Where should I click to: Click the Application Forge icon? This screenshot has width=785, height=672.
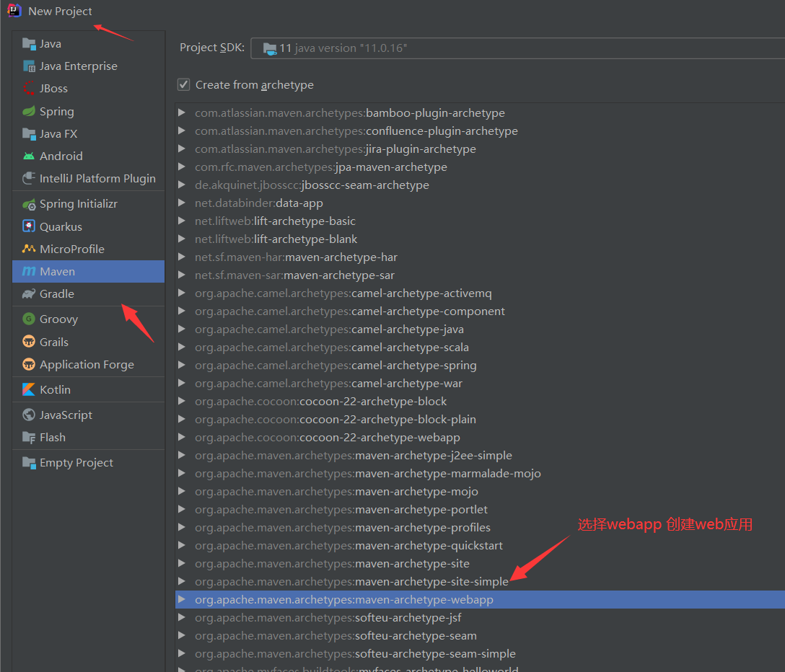pyautogui.click(x=29, y=364)
